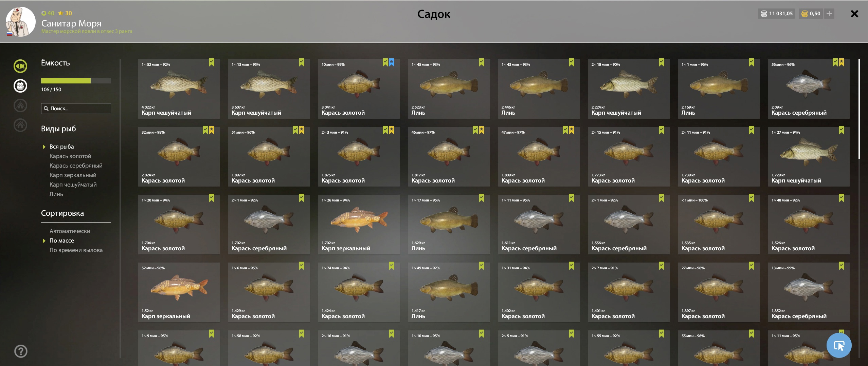Click the player avatar portrait

point(20,22)
